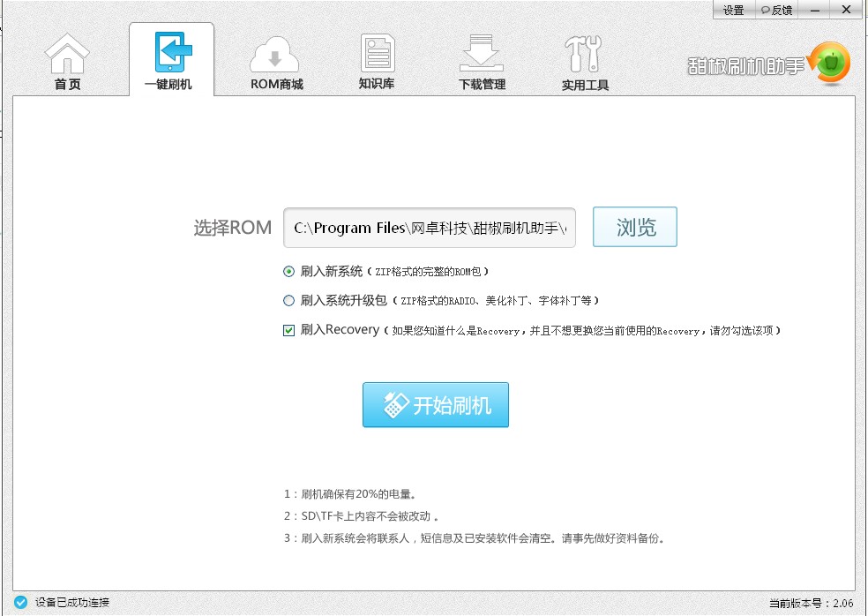Click the 甜椒刷机助手 green pepper logo

[x=828, y=64]
